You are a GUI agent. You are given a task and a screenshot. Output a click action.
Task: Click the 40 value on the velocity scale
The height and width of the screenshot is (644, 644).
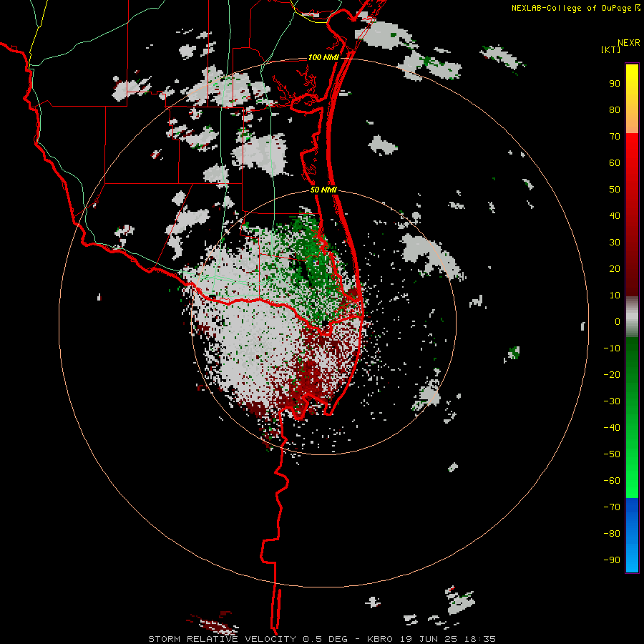[x=615, y=216]
